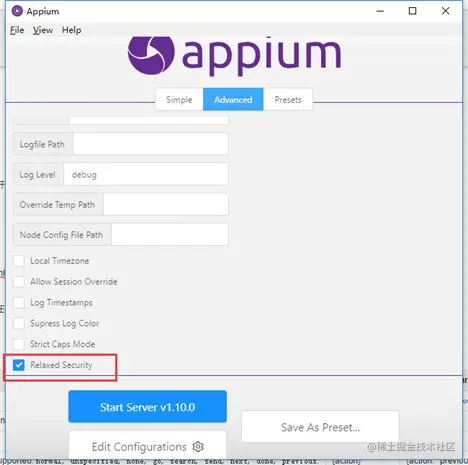The height and width of the screenshot is (465, 468).
Task: Open the Help menu
Action: pos(71,30)
